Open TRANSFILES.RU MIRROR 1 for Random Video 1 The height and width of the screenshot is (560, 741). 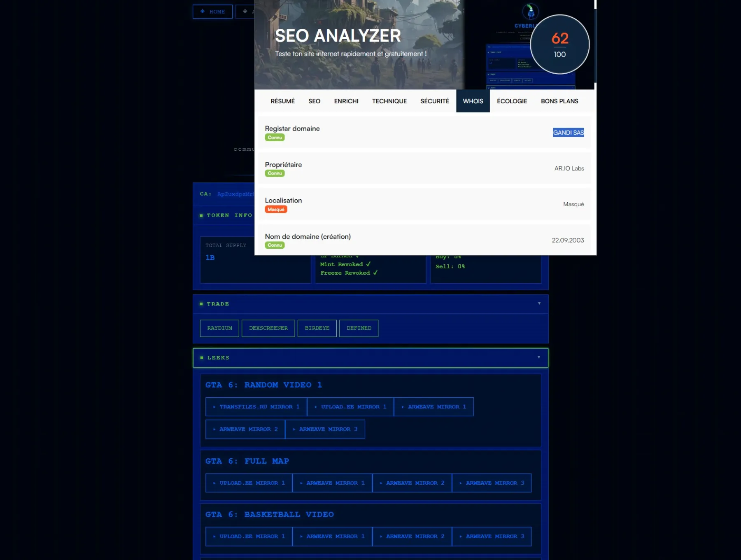point(256,407)
